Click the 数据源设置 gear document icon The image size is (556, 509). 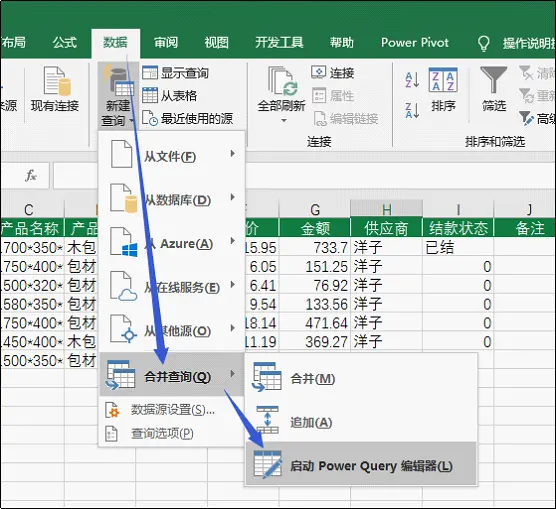click(113, 410)
